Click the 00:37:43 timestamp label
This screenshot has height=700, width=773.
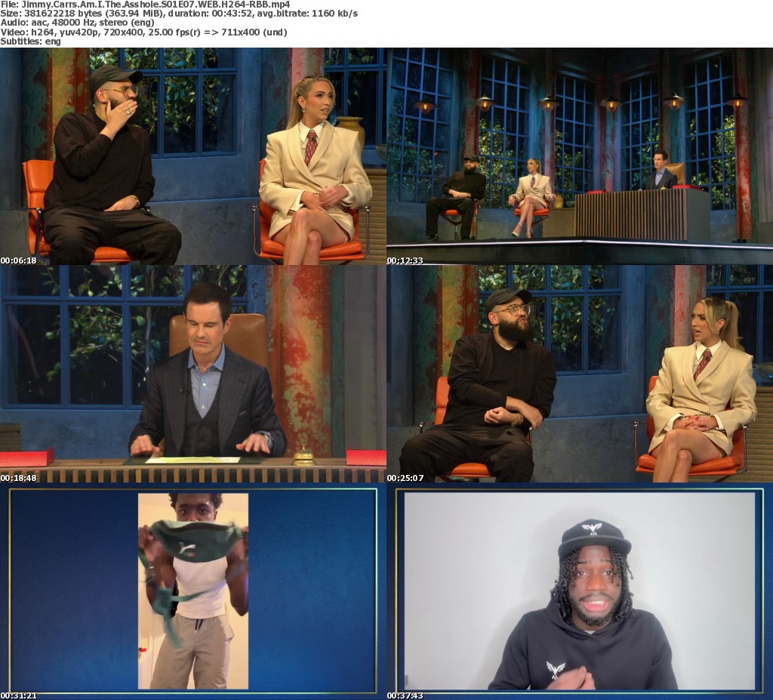405,695
